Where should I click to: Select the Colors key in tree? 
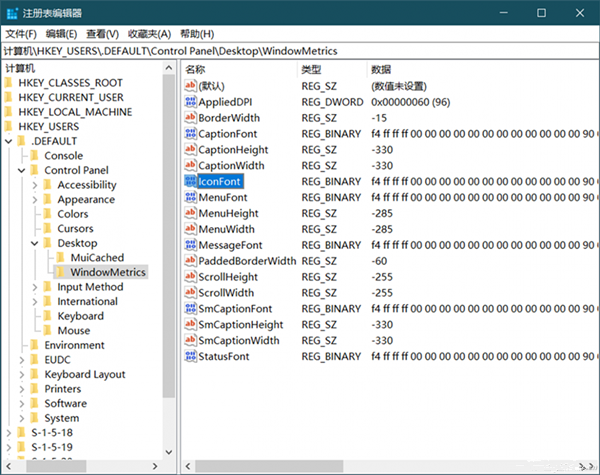72,214
